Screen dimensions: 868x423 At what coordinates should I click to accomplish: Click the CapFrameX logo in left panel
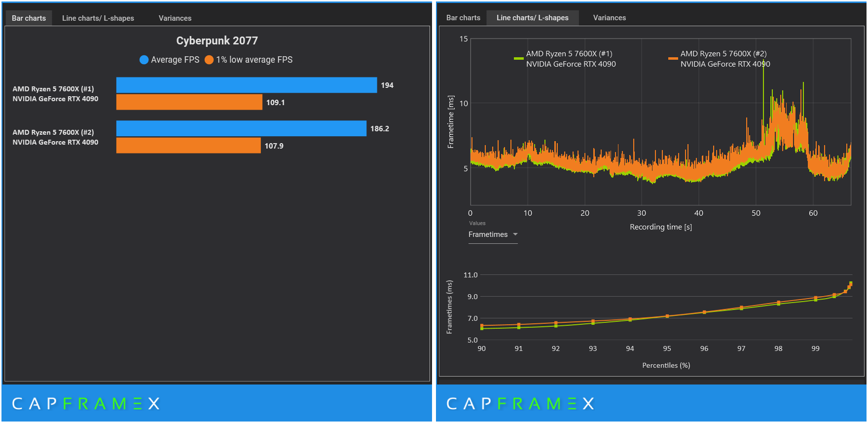point(86,404)
